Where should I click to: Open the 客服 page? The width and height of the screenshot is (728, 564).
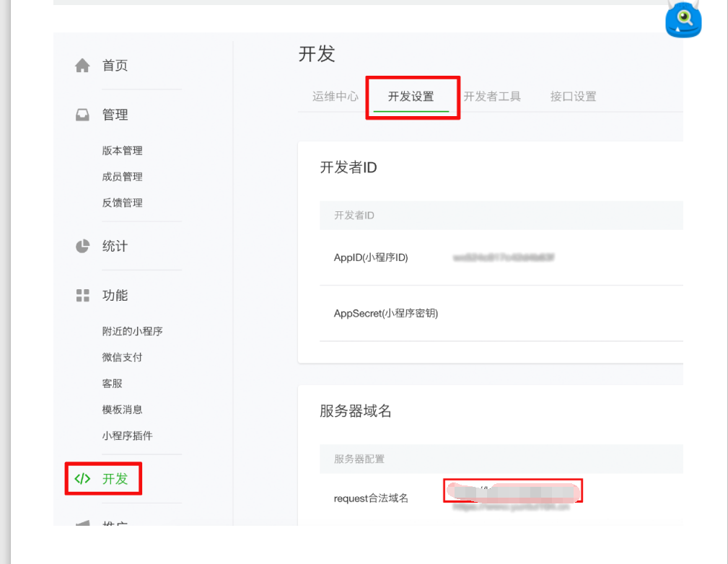coord(112,384)
